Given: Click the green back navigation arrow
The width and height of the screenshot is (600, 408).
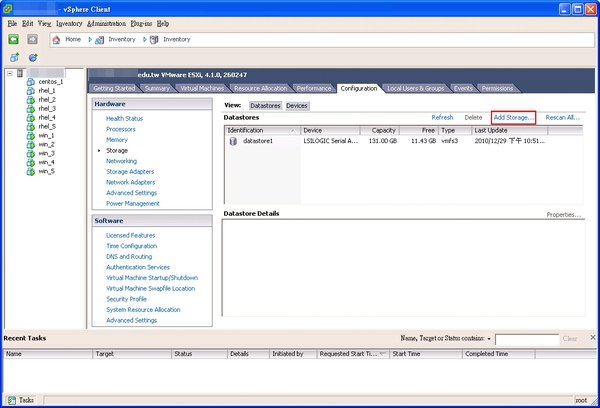Looking at the screenshot, I should tap(13, 39).
